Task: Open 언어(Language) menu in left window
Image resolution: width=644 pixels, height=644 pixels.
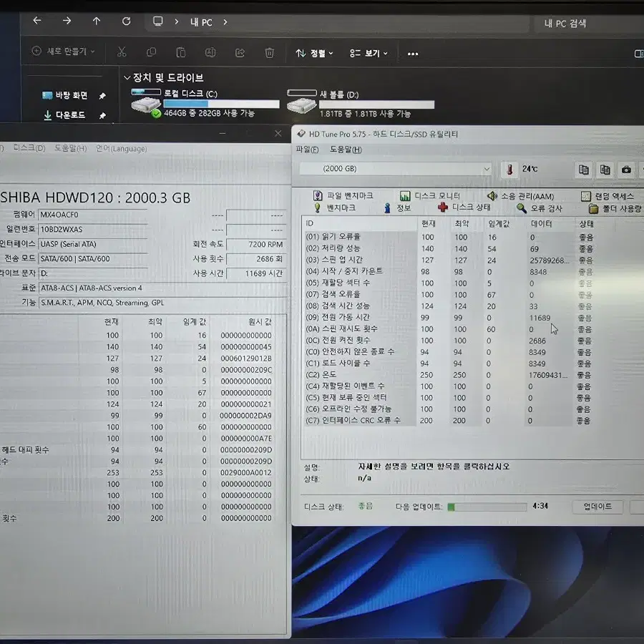Action: click(121, 149)
